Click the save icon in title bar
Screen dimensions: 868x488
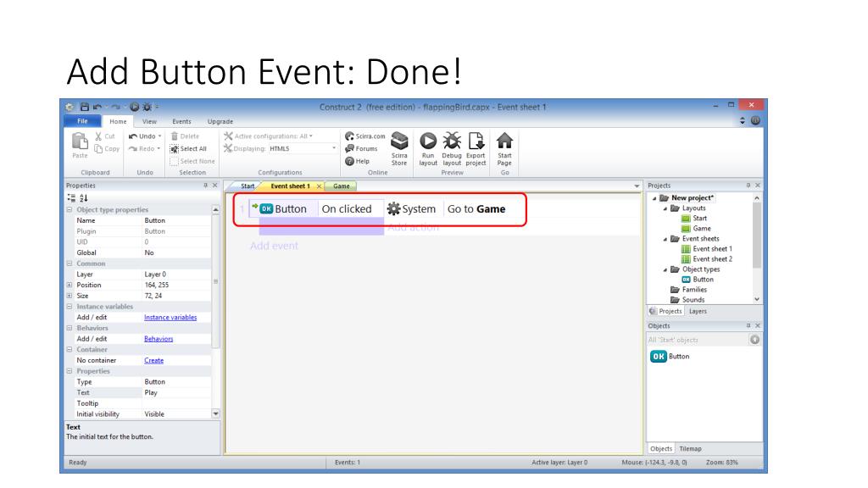point(85,107)
